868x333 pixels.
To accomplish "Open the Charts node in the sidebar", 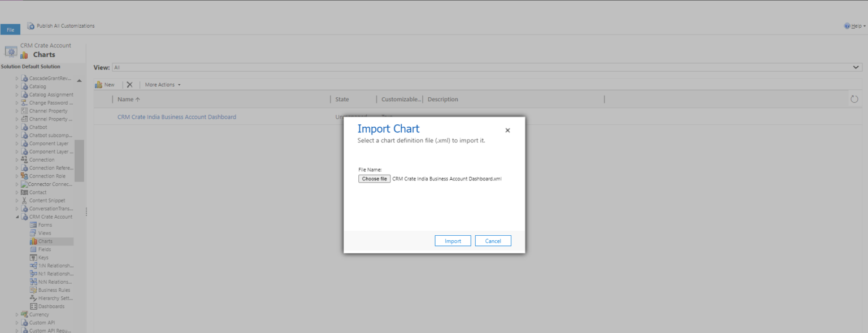I will coord(45,241).
